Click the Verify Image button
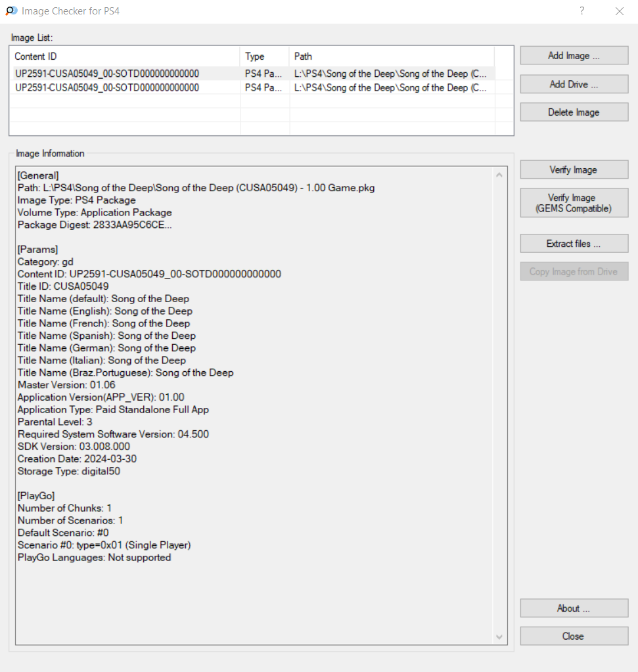The image size is (638, 672). point(574,169)
